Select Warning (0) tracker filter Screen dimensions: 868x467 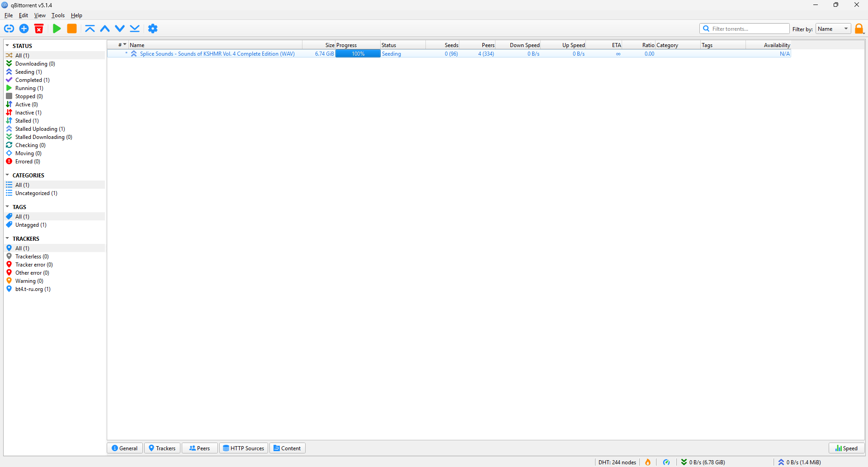pos(29,281)
